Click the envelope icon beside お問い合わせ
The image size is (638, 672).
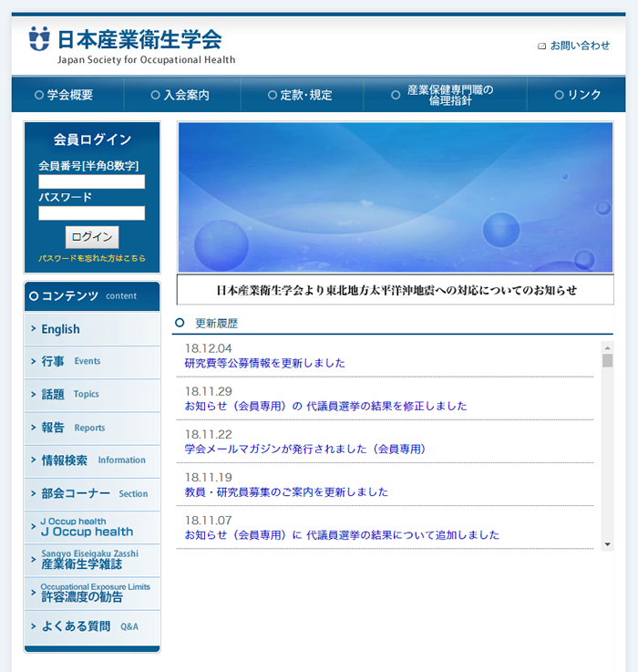point(542,46)
